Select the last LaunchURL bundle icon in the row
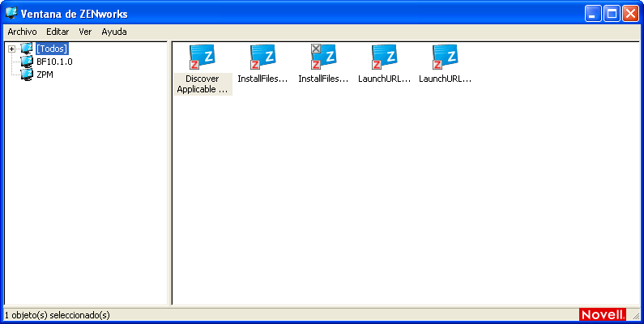644x324 pixels. [x=446, y=57]
